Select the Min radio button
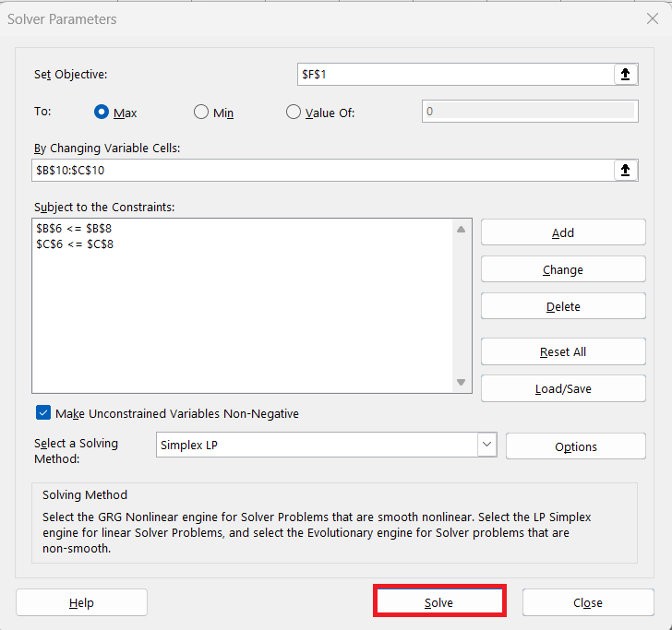672x630 pixels. click(201, 112)
